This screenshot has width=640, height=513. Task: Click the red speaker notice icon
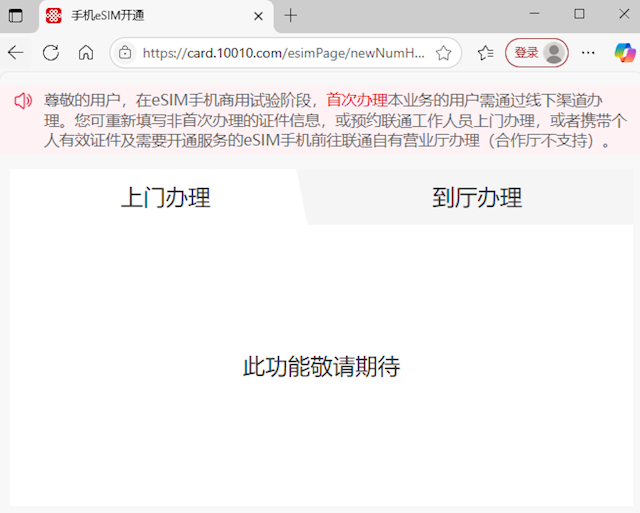click(23, 100)
